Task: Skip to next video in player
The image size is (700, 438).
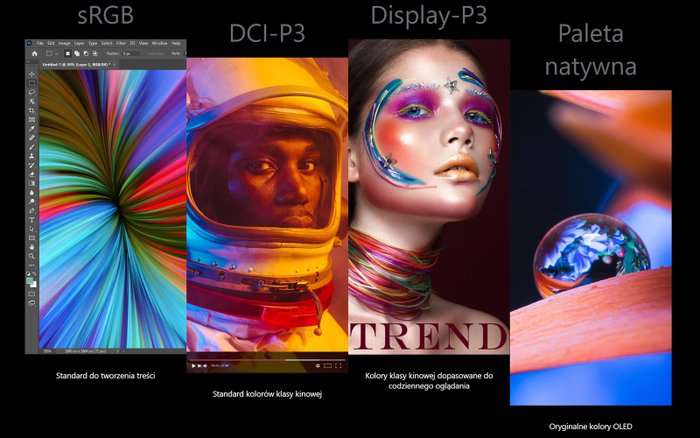Action: [200, 366]
